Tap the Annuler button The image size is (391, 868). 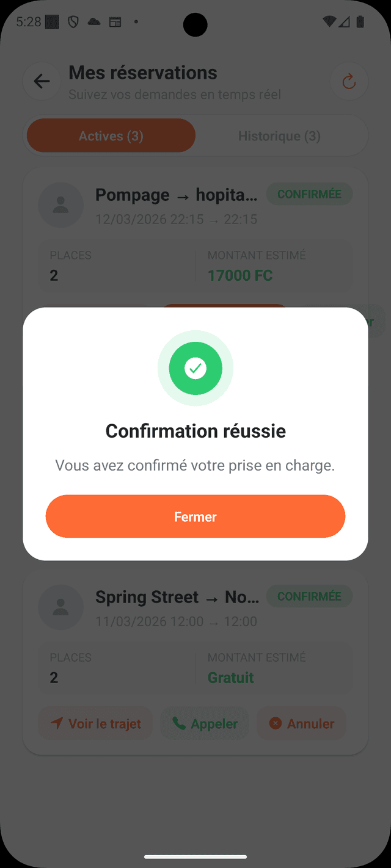pyautogui.click(x=301, y=723)
